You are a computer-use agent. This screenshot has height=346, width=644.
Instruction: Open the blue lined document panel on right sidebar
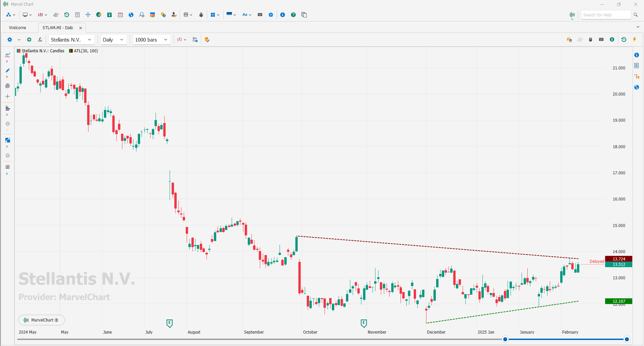637,66
